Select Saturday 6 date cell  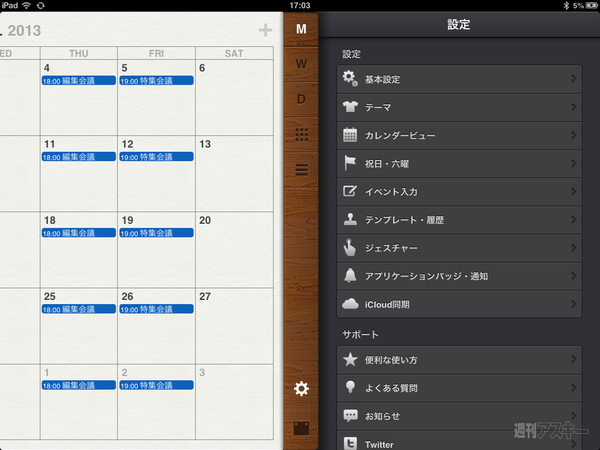(234, 97)
